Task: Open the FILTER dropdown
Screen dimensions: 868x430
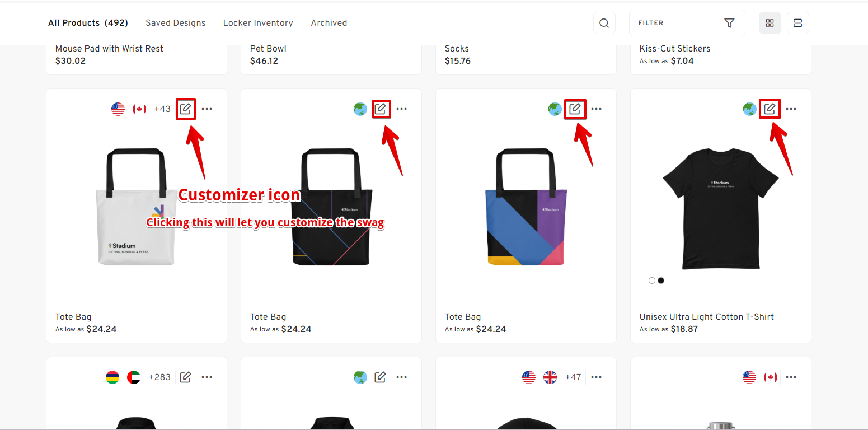Action: (687, 23)
